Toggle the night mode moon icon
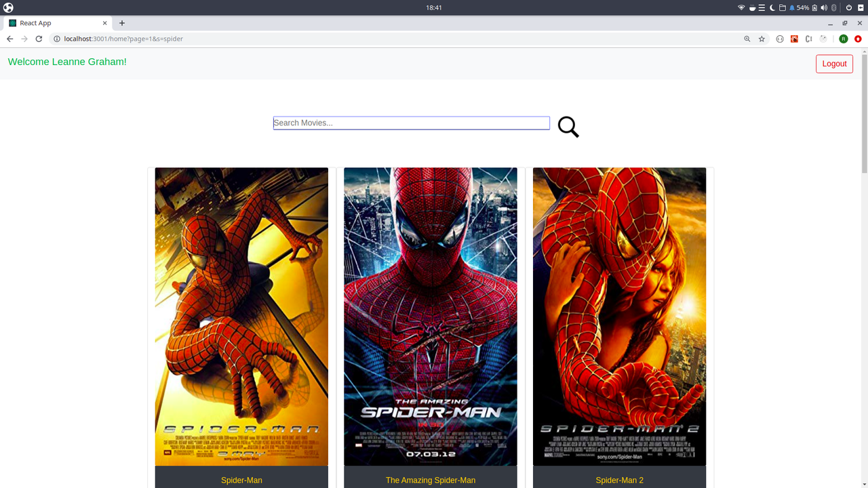Viewport: 868px width, 488px height. point(772,7)
